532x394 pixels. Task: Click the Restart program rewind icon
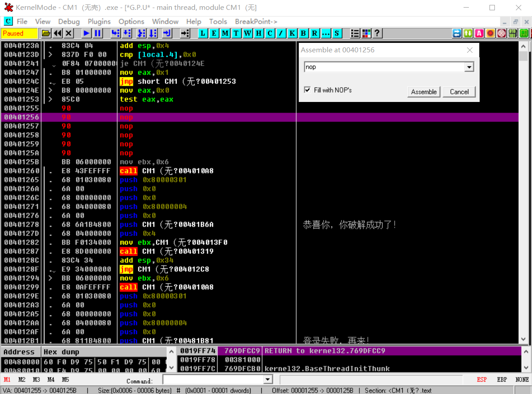coord(57,33)
